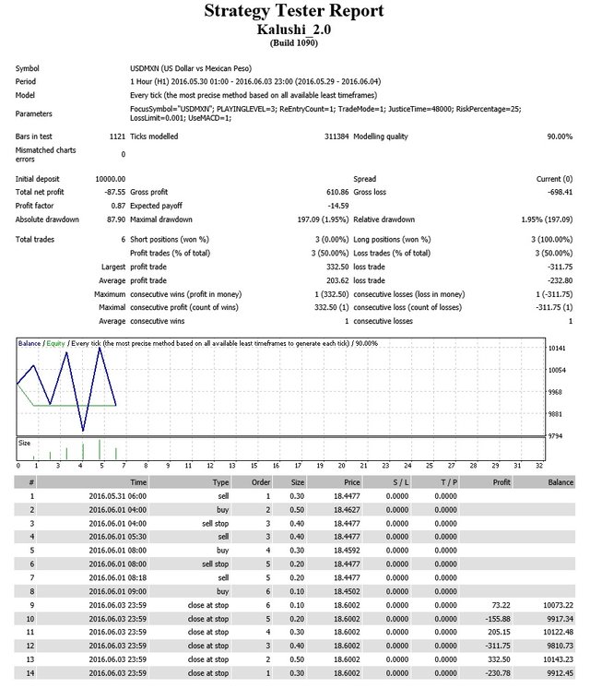Screen dimensions: 590x700
Task: Click the Parameters value starting with FocusSymbol
Action: (325, 113)
